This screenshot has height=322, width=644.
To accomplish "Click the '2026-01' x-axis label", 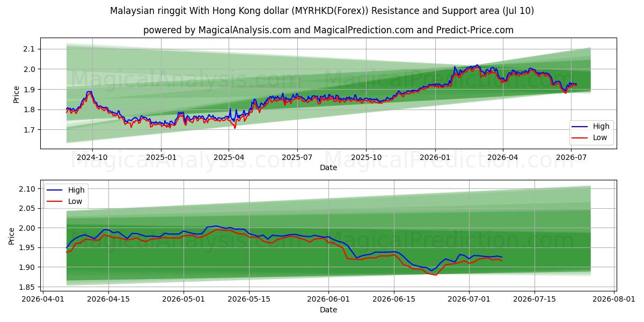I will click(435, 158).
